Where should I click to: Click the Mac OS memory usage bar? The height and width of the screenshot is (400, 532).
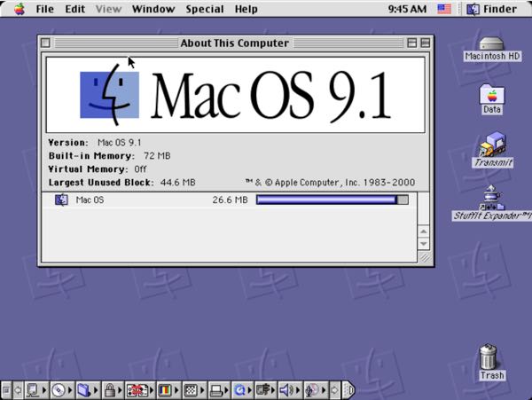(x=332, y=200)
